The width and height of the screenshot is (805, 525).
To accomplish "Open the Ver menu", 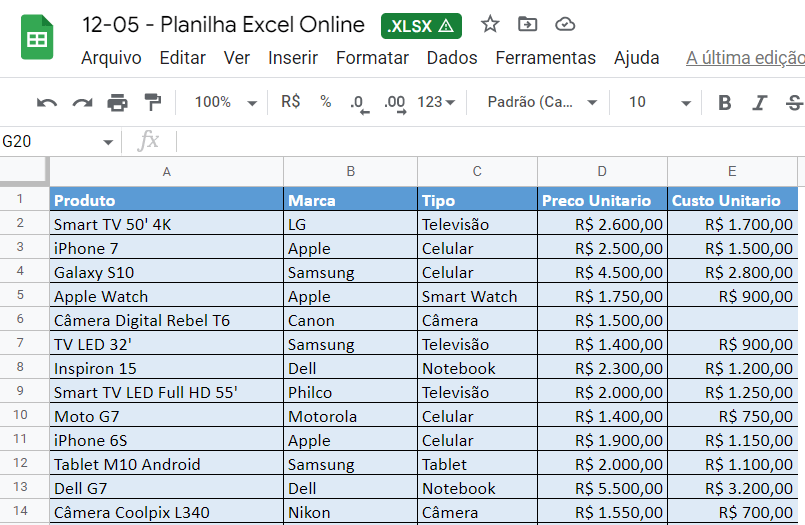I will click(x=237, y=58).
